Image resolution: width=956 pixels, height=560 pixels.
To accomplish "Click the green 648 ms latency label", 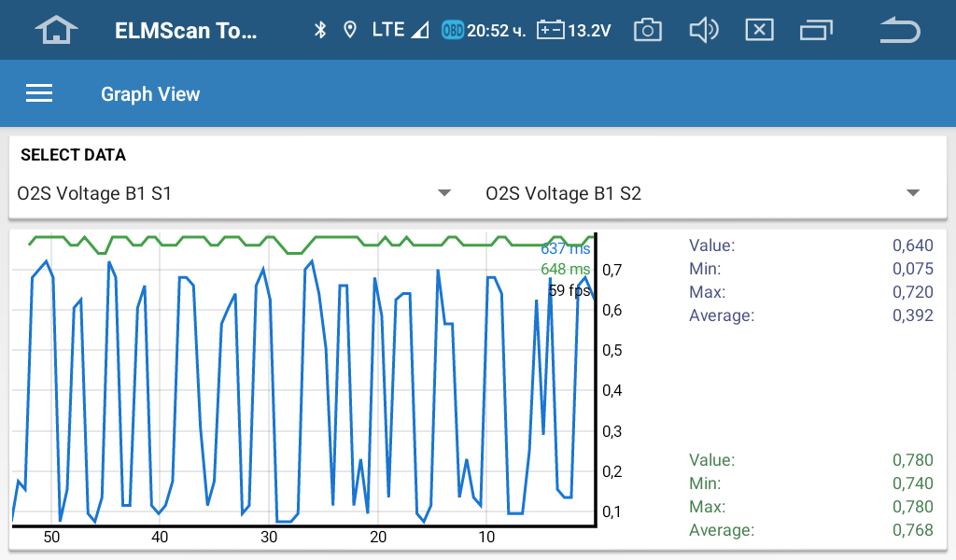I will 566,270.
